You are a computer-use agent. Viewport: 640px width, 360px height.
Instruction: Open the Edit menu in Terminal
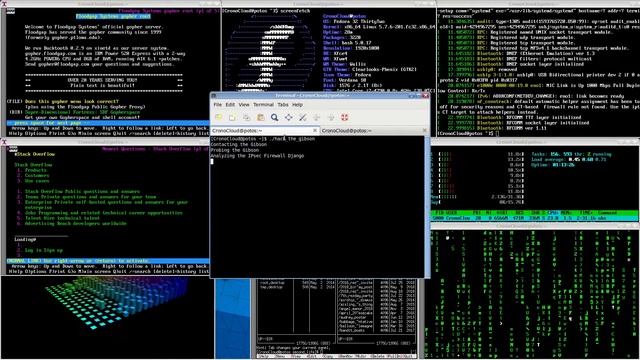point(230,105)
